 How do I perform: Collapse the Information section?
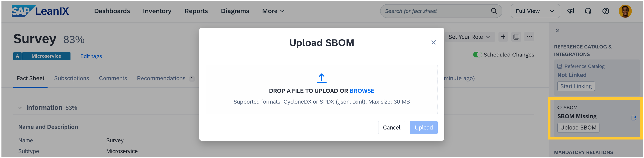(x=20, y=108)
